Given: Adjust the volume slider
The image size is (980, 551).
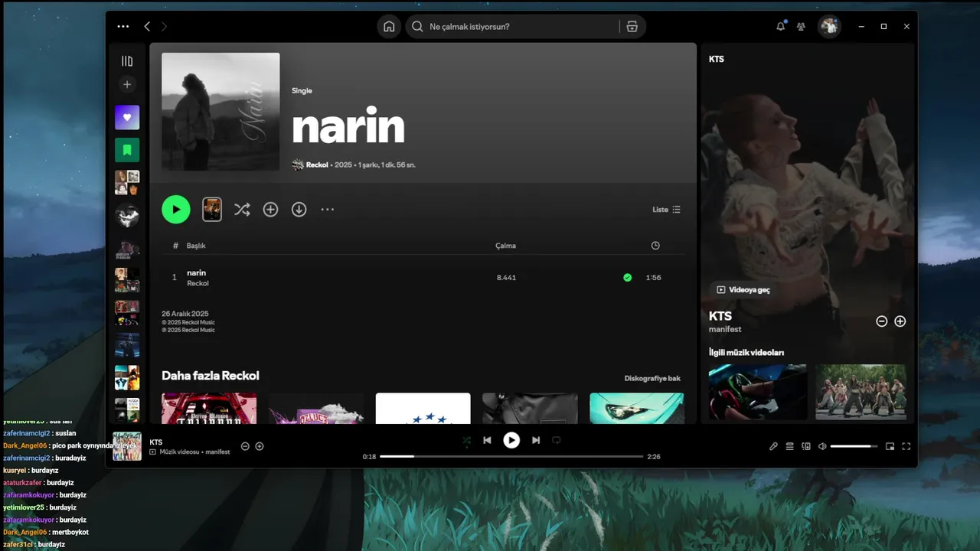Looking at the screenshot, I should [854, 446].
